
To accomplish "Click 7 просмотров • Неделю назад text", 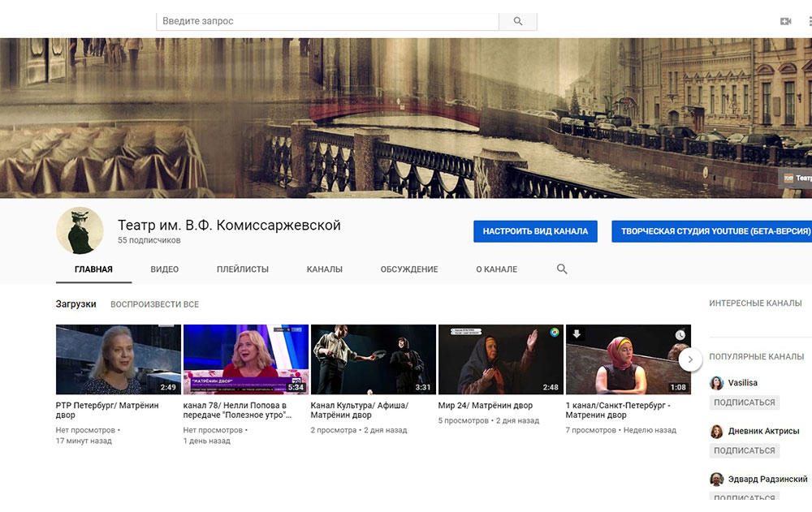I will tap(621, 430).
